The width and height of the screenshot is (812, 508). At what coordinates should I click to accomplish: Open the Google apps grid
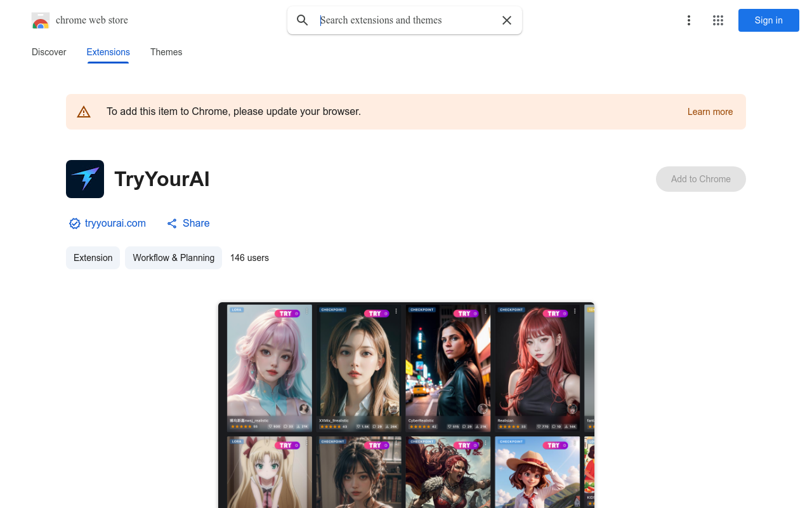pyautogui.click(x=718, y=20)
